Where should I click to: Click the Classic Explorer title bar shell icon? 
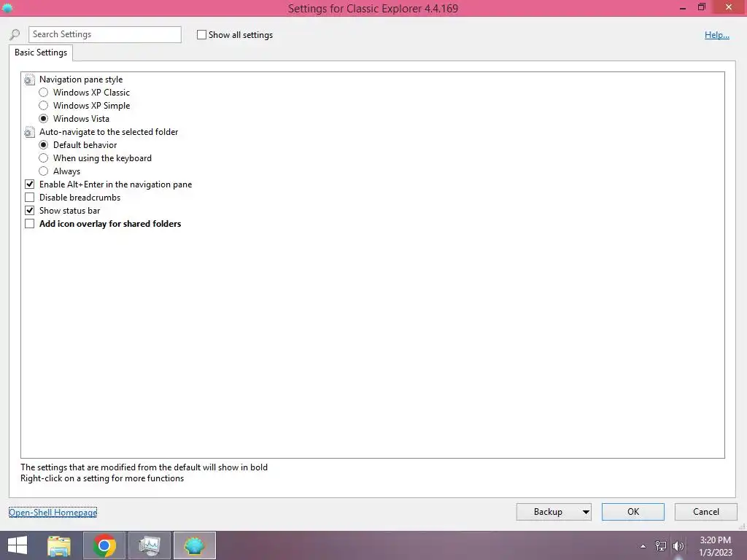7,7
